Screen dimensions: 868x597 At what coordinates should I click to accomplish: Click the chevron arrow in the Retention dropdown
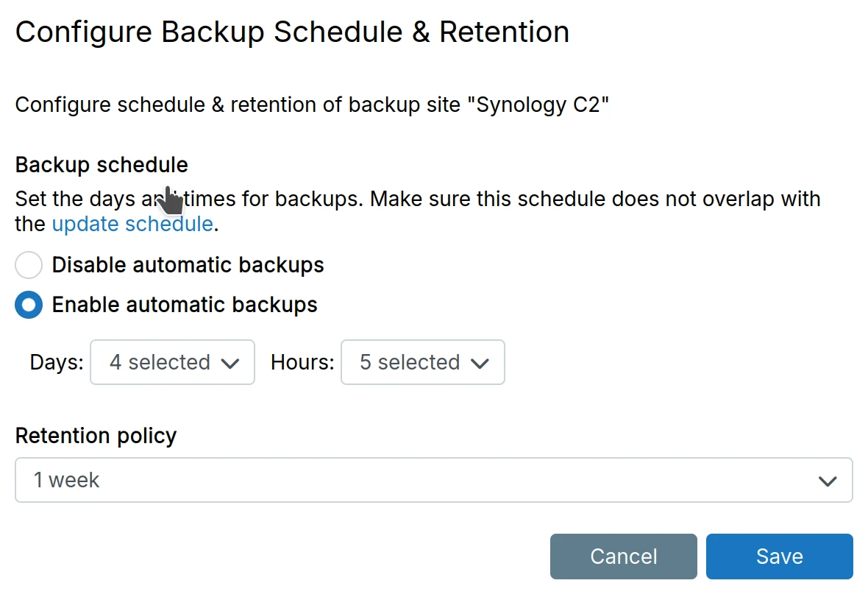click(828, 481)
